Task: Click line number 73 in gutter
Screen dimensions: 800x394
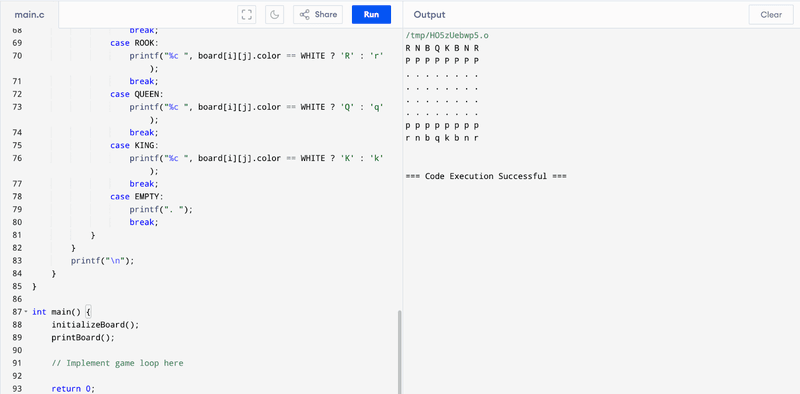Action: point(16,107)
